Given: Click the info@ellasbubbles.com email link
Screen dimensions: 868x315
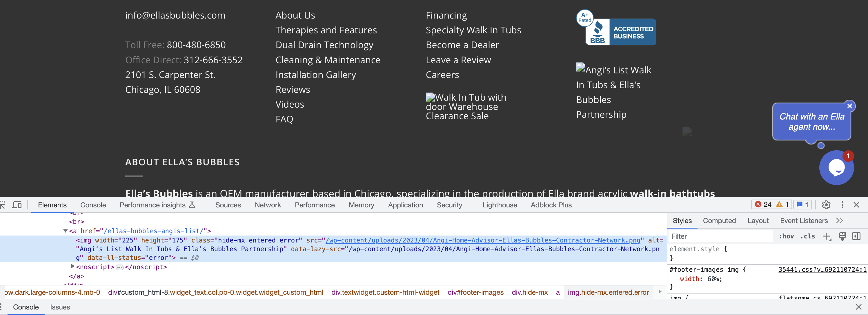Looking at the screenshot, I should (x=175, y=15).
